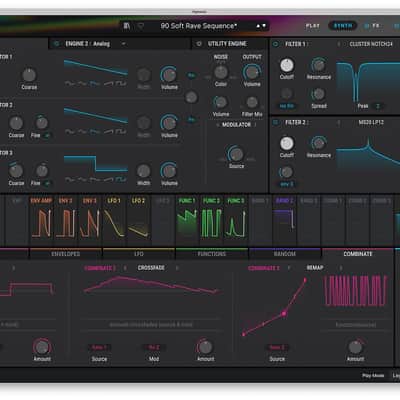Switch to the SYNTH view

(x=343, y=26)
